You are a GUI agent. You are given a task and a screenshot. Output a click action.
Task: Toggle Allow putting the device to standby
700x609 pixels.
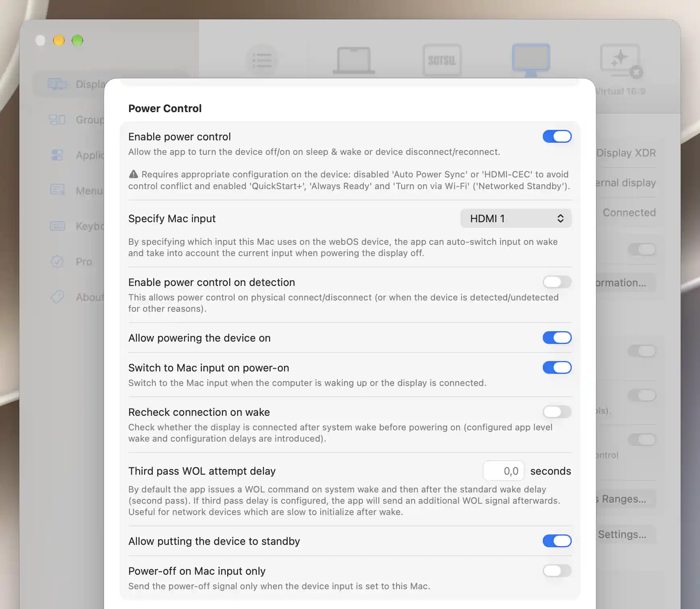click(557, 541)
